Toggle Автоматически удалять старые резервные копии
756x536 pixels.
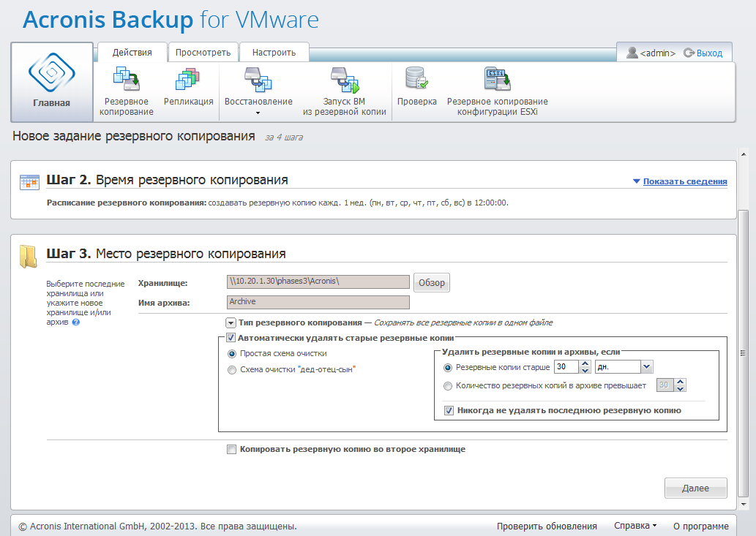click(231, 338)
